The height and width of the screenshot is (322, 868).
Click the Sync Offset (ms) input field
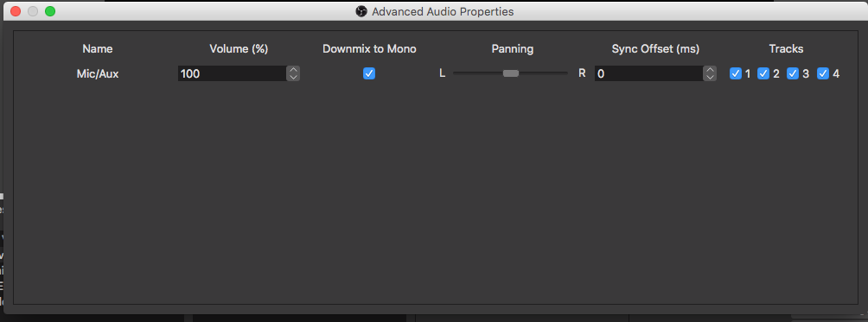pyautogui.click(x=648, y=73)
